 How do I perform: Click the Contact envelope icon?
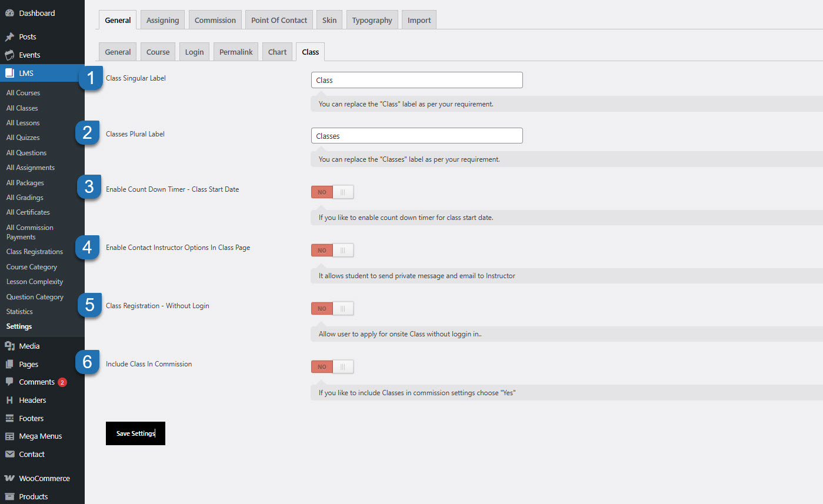[9, 455]
